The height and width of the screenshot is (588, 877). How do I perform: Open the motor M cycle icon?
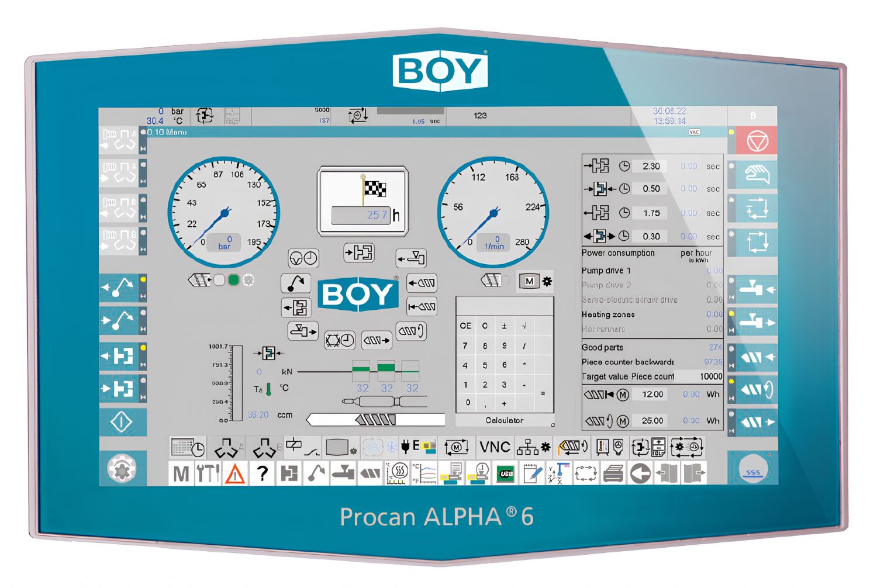(457, 448)
